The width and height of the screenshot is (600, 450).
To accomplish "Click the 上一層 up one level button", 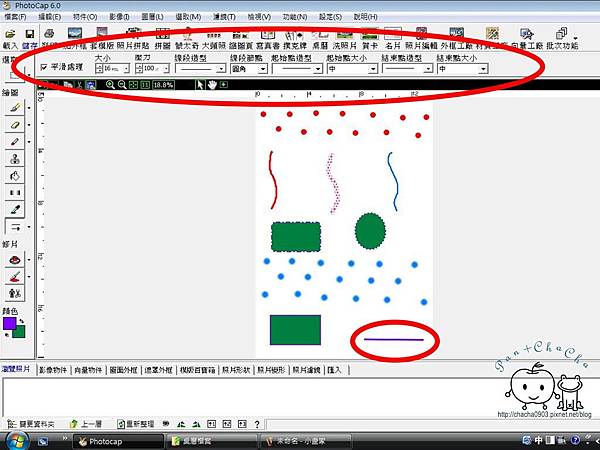I will [86, 424].
